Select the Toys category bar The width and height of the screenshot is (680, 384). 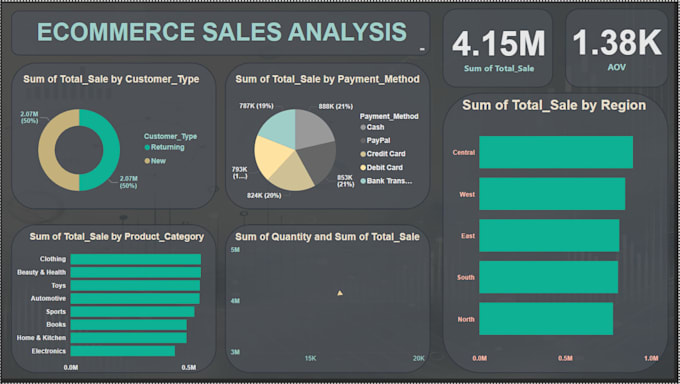[x=135, y=286]
